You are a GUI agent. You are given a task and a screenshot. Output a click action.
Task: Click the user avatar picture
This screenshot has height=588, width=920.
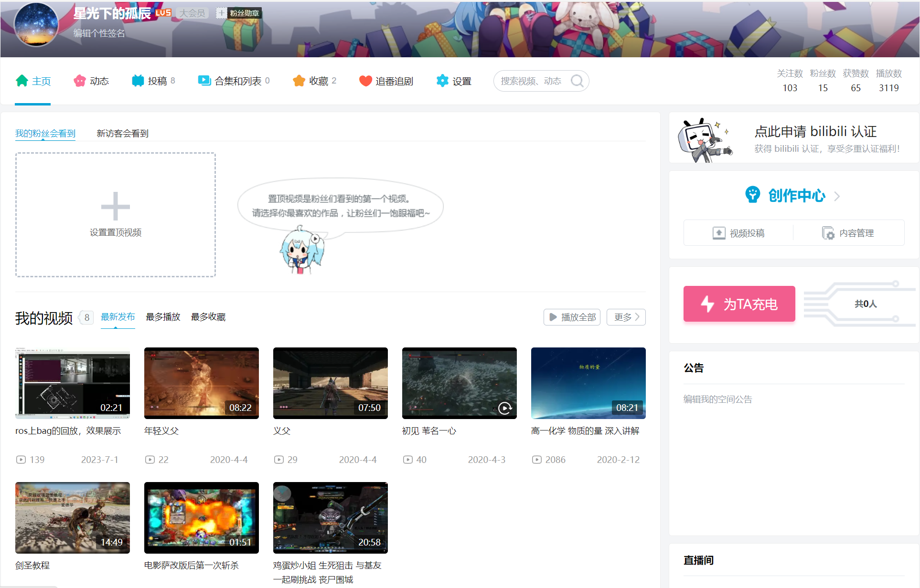pyautogui.click(x=36, y=24)
